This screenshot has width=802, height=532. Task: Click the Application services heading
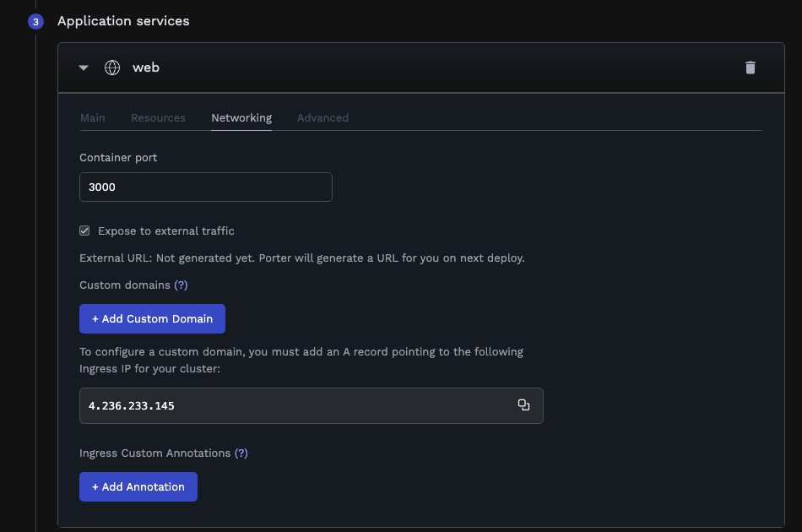point(123,21)
